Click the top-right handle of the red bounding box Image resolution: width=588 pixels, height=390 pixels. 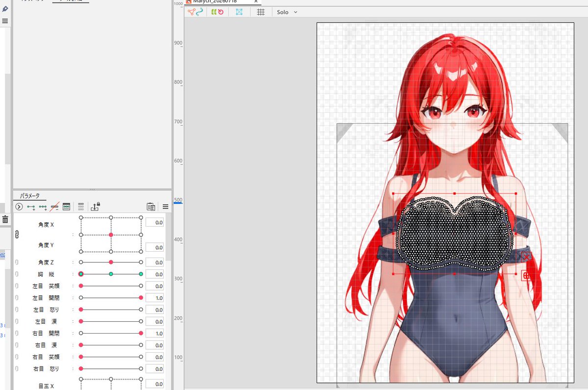(x=516, y=193)
